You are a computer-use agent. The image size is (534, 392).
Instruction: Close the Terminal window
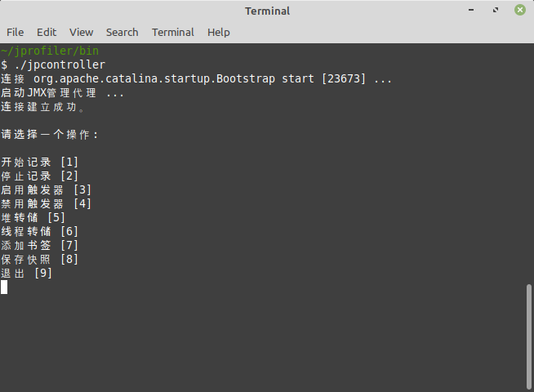520,10
